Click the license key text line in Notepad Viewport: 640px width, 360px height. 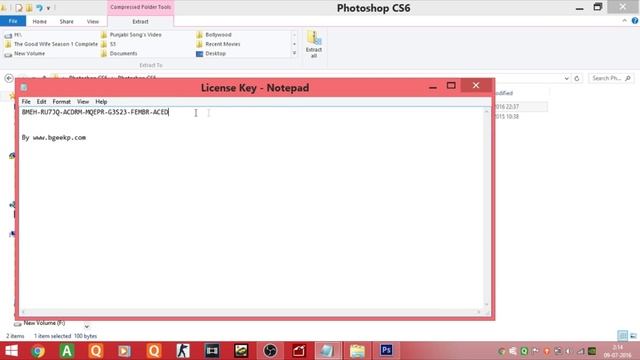tap(95, 112)
